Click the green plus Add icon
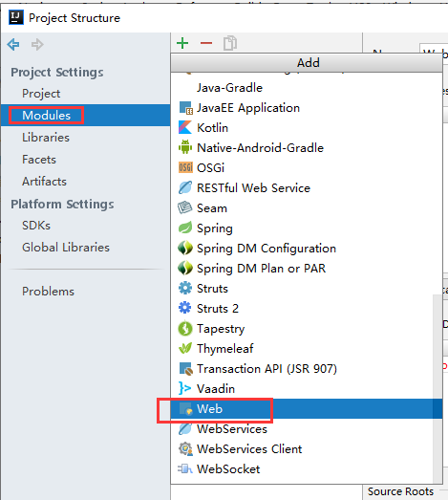Viewport: 448px width, 500px height. 182,43
